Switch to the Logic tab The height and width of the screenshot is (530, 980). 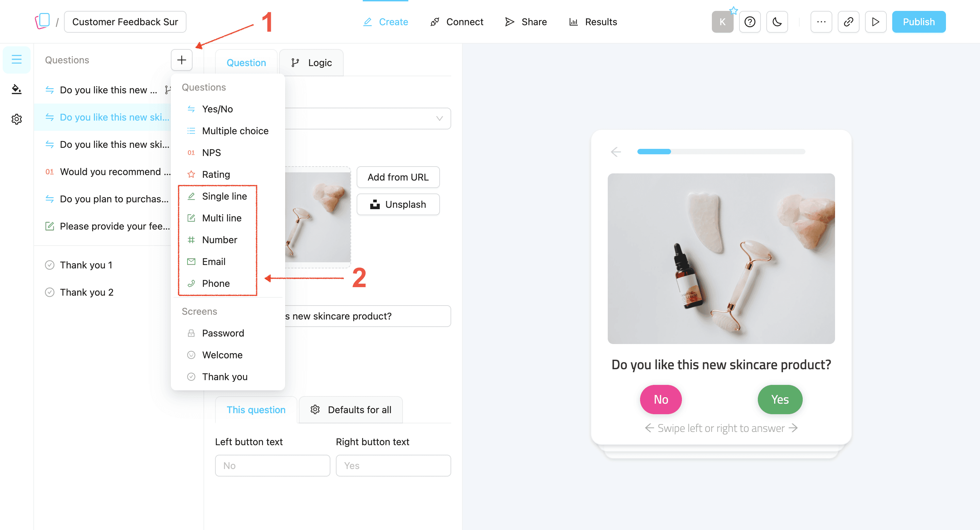[311, 62]
